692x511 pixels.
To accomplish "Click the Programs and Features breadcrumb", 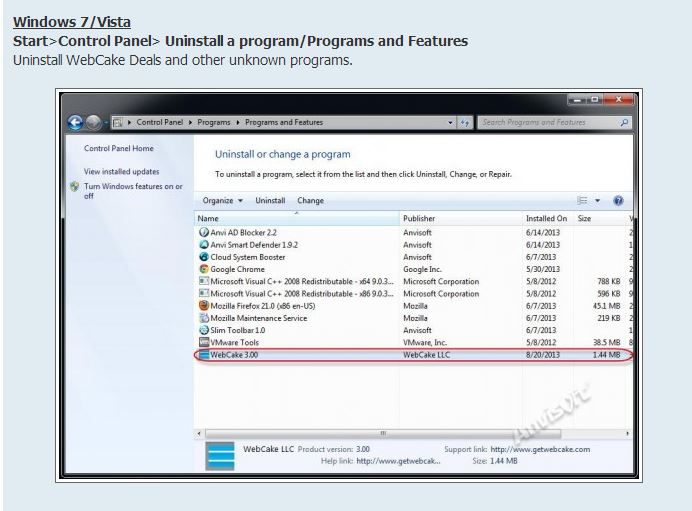I will 284,122.
